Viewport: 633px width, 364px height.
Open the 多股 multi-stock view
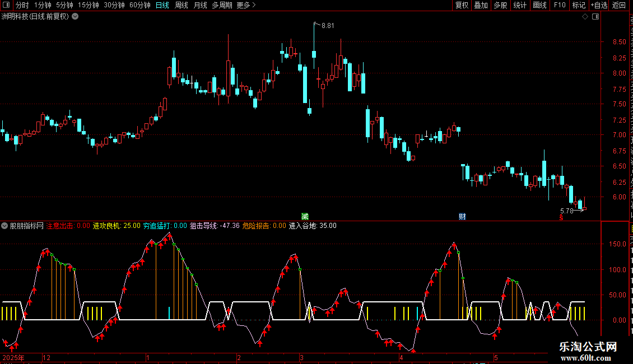500,5
